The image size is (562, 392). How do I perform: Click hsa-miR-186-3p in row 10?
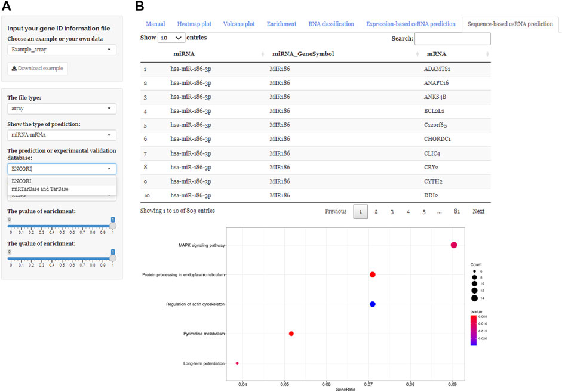pos(191,196)
